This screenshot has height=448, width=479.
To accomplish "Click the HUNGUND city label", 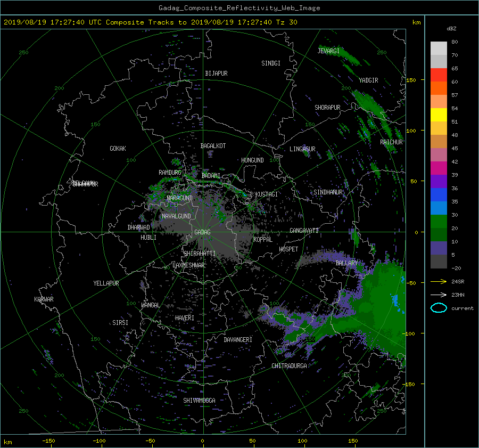I will click(x=252, y=160).
